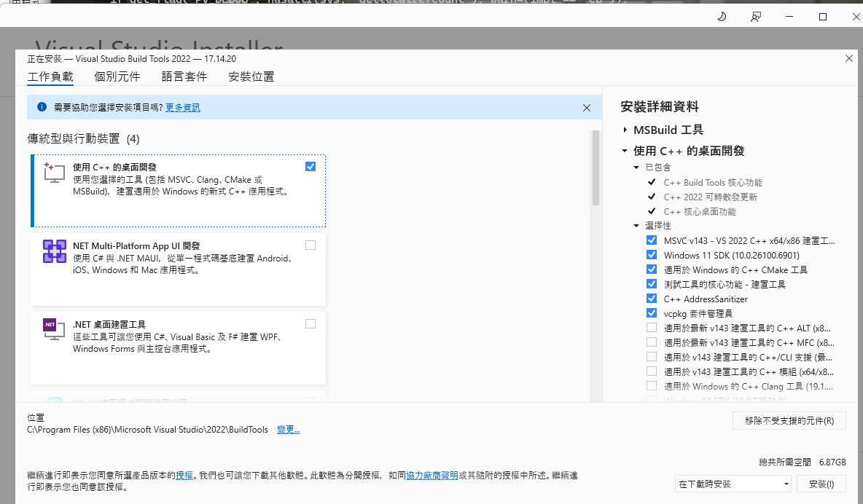This screenshot has width=863, height=504.
Task: Click the .NET desktop build tools icon
Action: tap(50, 330)
